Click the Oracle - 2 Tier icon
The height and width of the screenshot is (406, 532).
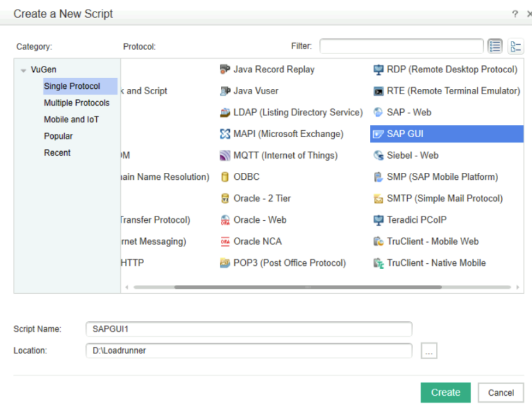pos(225,199)
